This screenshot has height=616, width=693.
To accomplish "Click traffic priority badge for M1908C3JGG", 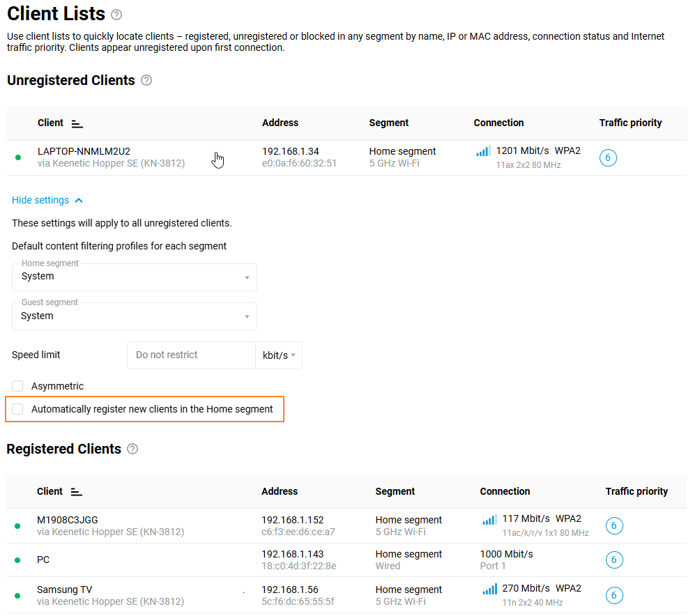I will click(x=614, y=526).
